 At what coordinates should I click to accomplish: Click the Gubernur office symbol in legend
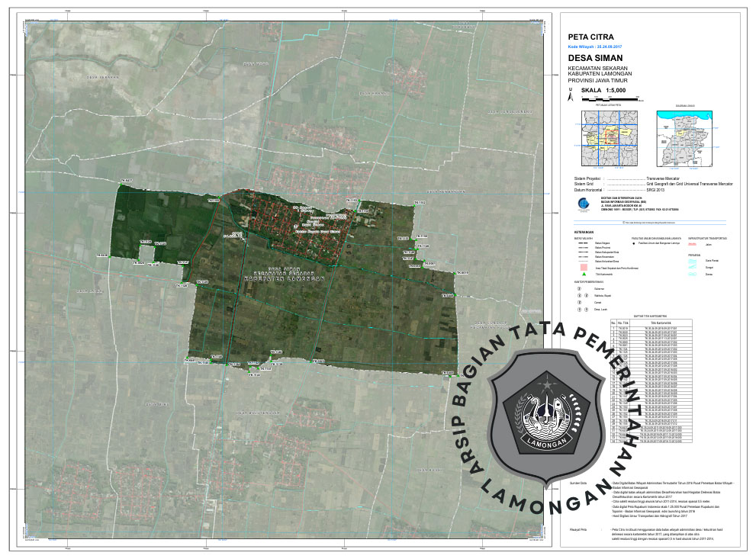pyautogui.click(x=579, y=289)
